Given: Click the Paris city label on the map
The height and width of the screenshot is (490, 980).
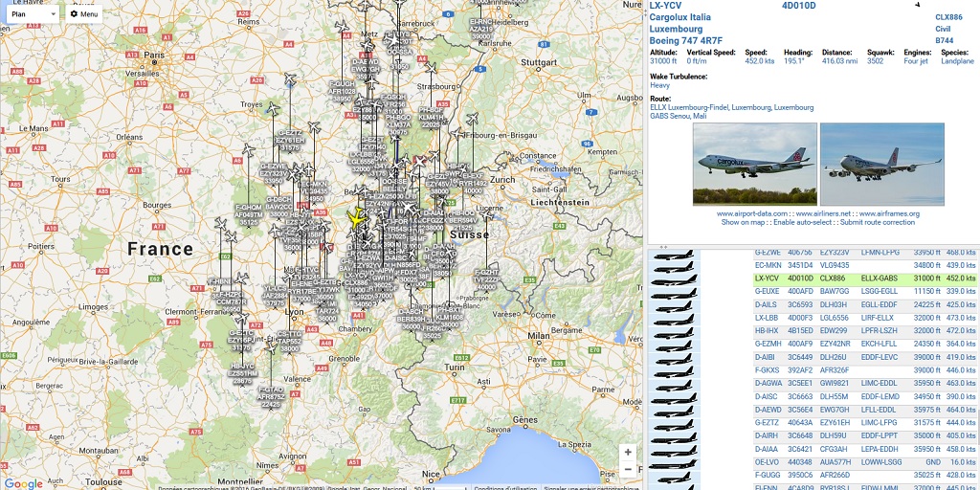Looking at the screenshot, I should [154, 55].
